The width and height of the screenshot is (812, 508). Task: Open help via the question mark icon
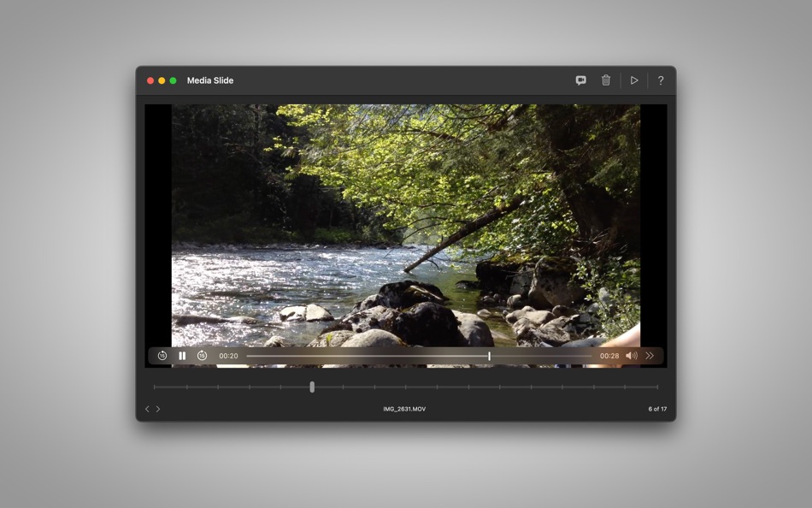point(660,80)
